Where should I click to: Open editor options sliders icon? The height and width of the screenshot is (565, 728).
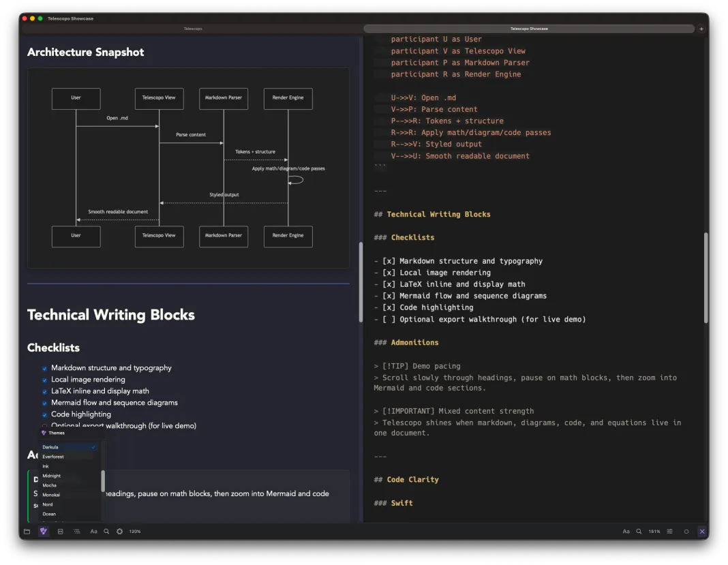(x=670, y=531)
